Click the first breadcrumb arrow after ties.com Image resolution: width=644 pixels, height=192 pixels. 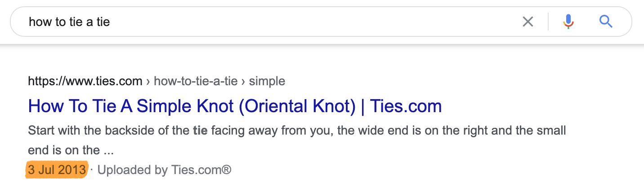[148, 82]
